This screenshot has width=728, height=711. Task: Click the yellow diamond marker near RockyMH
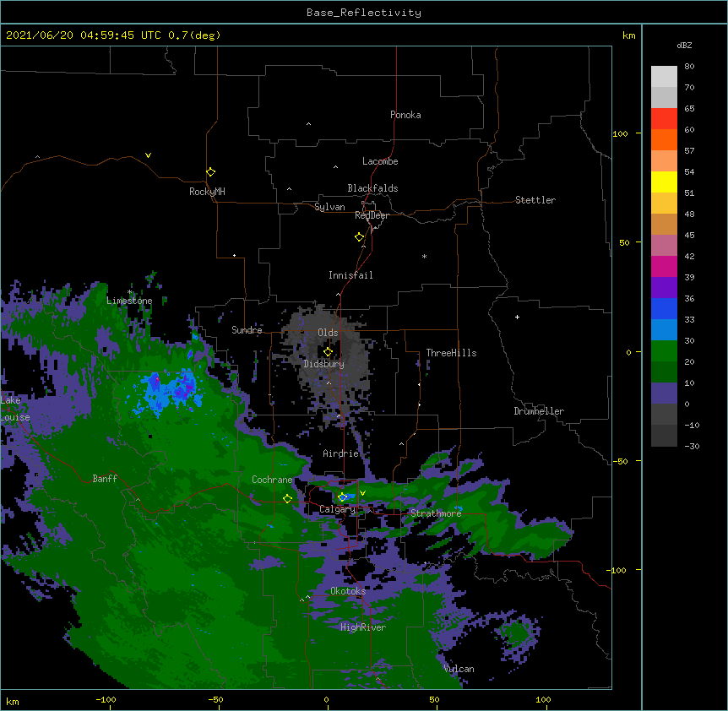210,171
